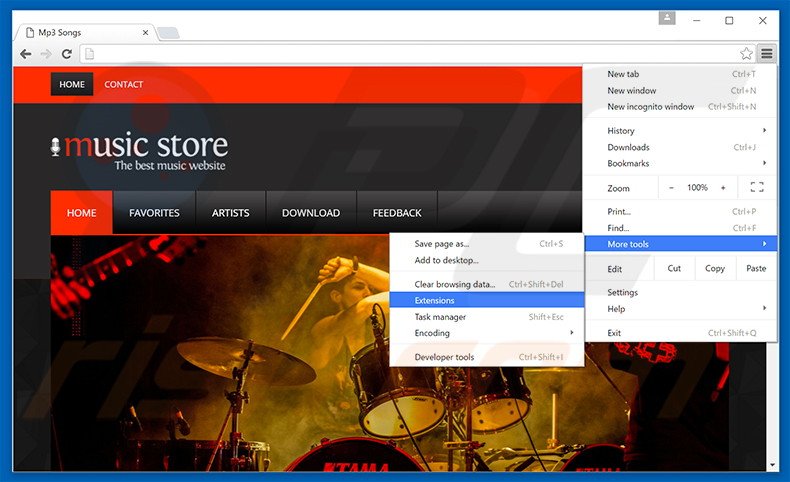Bookmark this page with star icon
This screenshot has width=790, height=482.
pos(746,53)
